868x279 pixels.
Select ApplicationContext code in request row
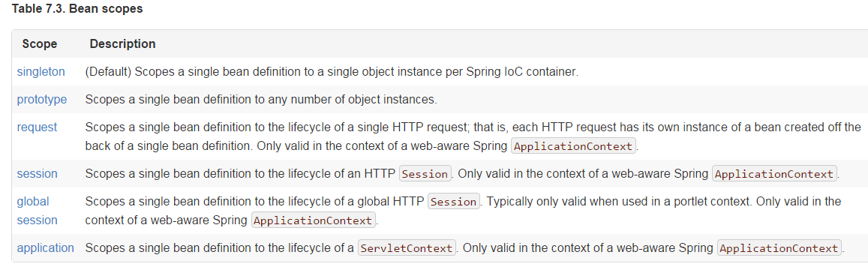click(x=574, y=147)
